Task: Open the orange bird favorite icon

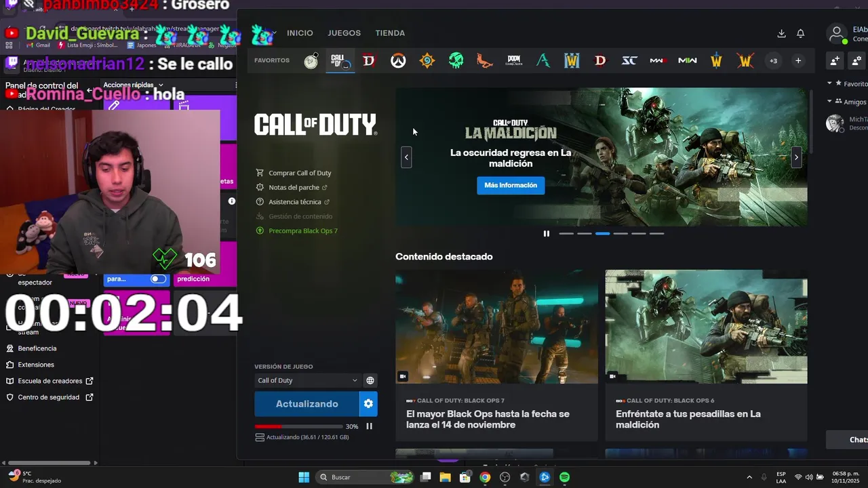Action: (484, 61)
